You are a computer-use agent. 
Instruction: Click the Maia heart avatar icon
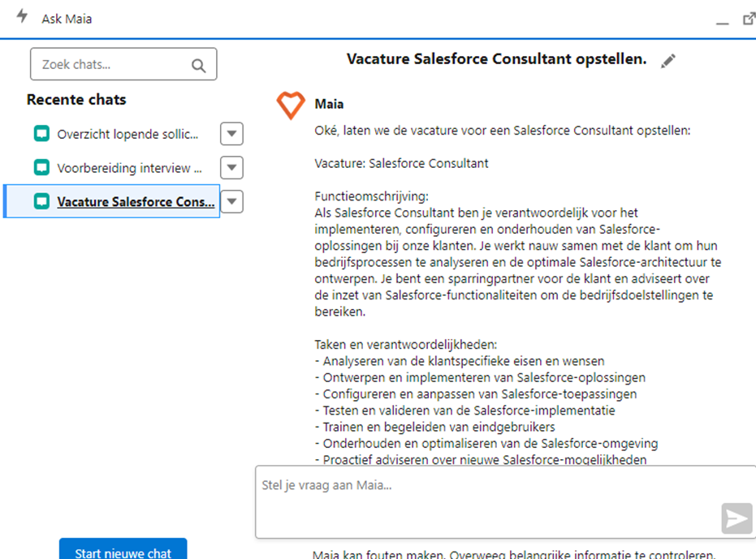[x=291, y=105]
